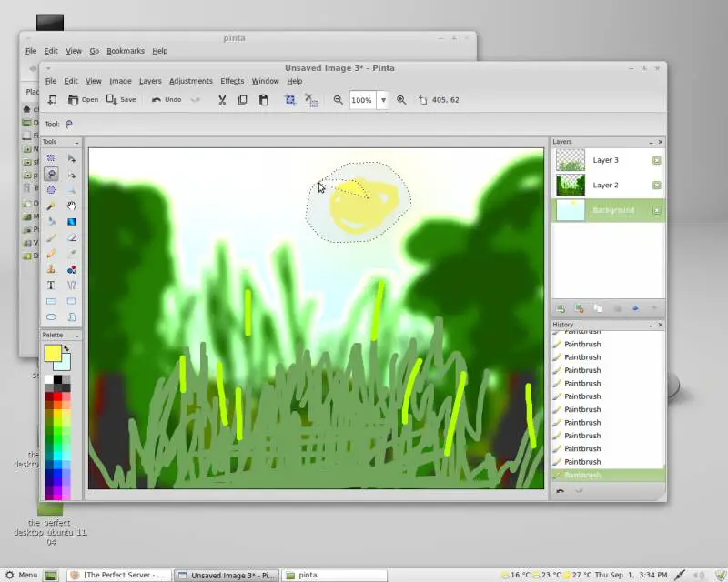Image resolution: width=728 pixels, height=582 pixels.
Task: Select the Magic Wand tool
Action: point(51,206)
